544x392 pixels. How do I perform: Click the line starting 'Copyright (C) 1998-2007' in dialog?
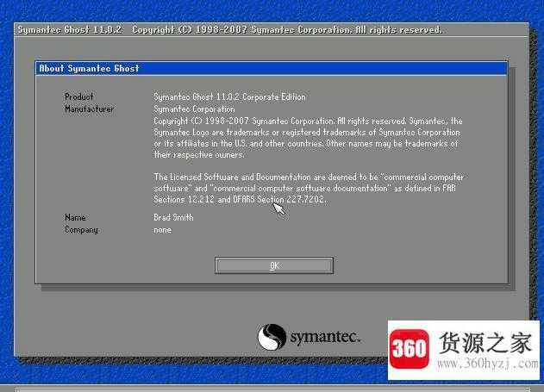(x=308, y=121)
